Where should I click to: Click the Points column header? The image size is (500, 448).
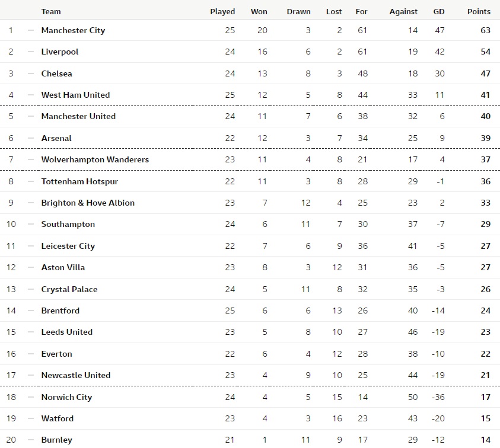point(479,11)
